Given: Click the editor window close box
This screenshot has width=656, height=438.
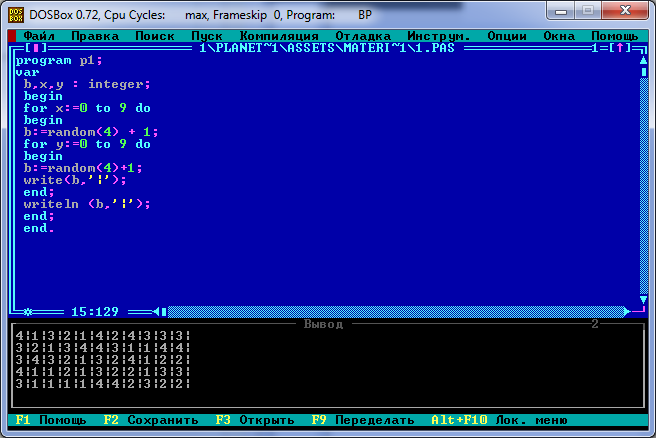Looking at the screenshot, I should coord(36,48).
